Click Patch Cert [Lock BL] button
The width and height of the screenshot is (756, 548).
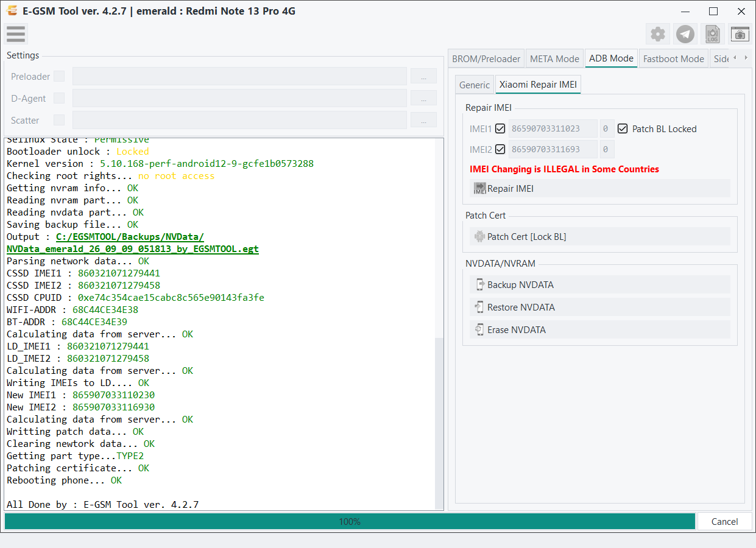point(600,236)
